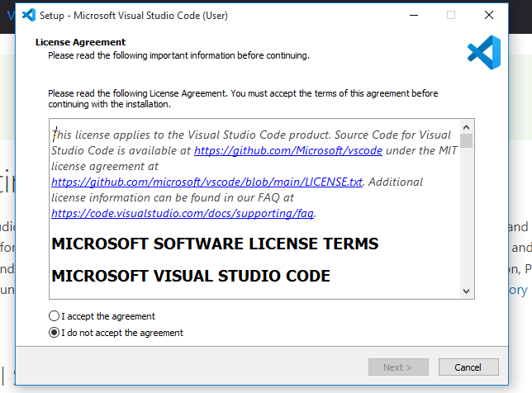This screenshot has height=393, width=532.
Task: Click the license scrollbar up arrow
Action: click(466, 127)
